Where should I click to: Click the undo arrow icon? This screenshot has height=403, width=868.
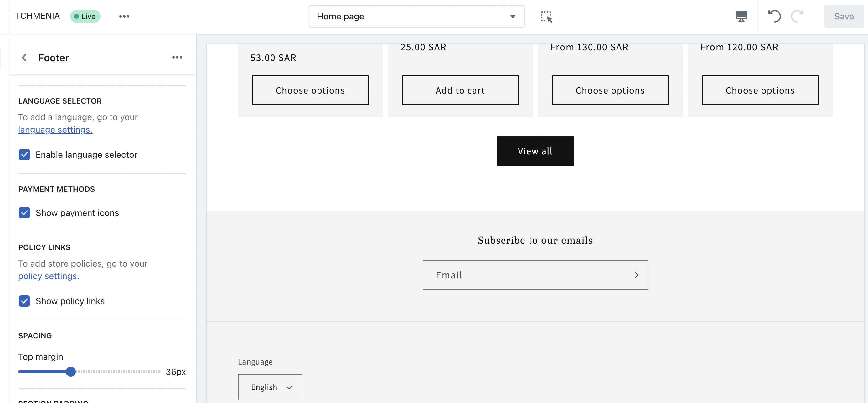[x=774, y=16]
